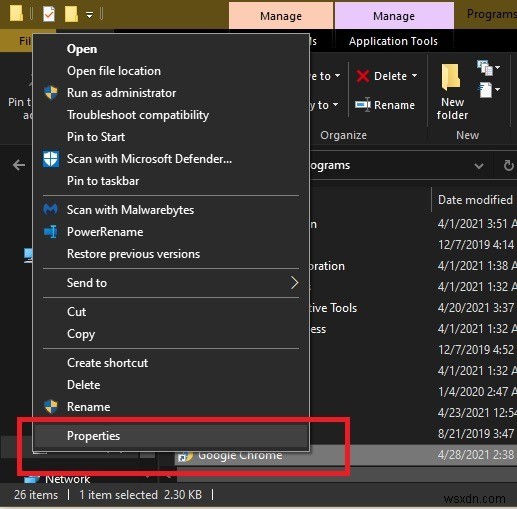Click the New folder icon

[451, 77]
